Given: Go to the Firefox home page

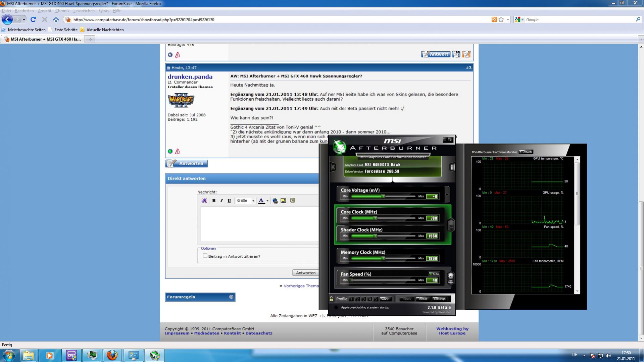Looking at the screenshot, I should point(56,19).
